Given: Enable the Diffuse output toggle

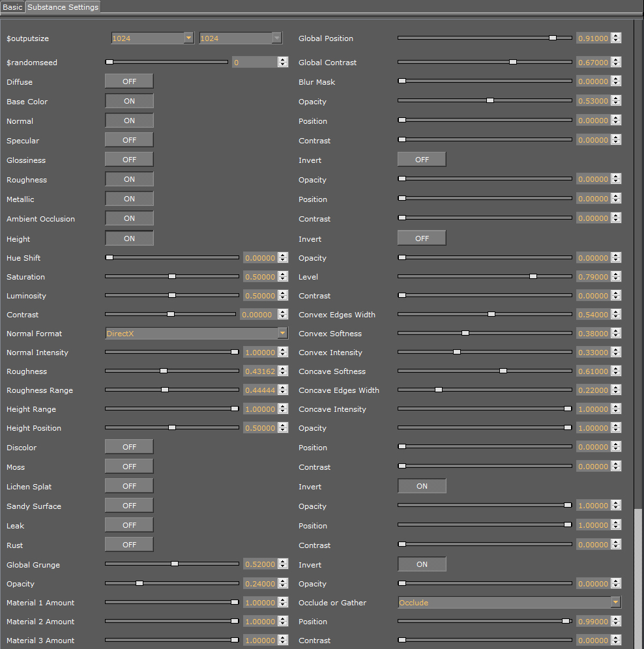Looking at the screenshot, I should coord(129,81).
